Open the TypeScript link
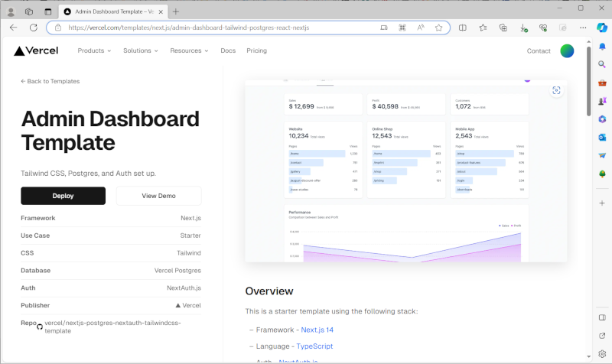Viewport: 612px width, 364px height. point(314,346)
